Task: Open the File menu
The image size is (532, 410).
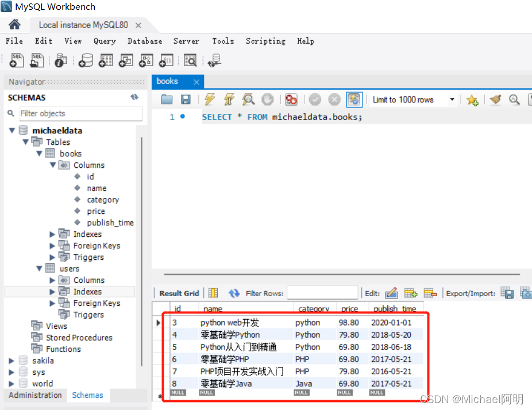Action: pos(14,41)
